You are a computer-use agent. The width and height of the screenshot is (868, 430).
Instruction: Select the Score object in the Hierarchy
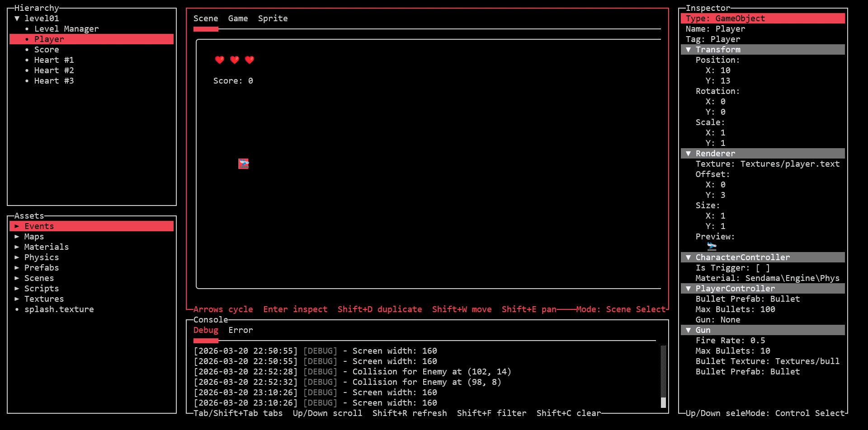[47, 49]
